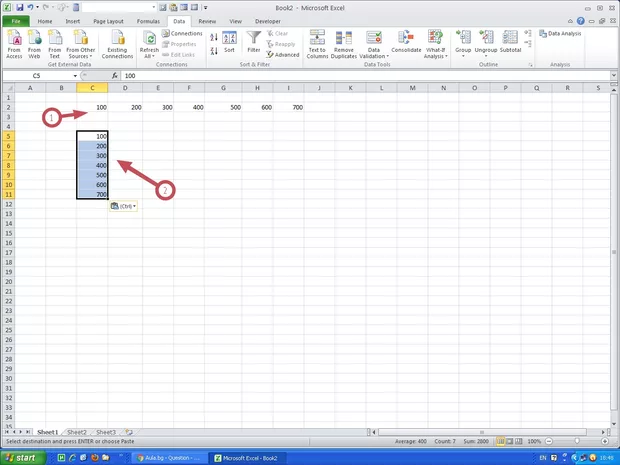Switch to the Formulas ribbon tab
This screenshot has height=465, width=620.
coord(147,20)
